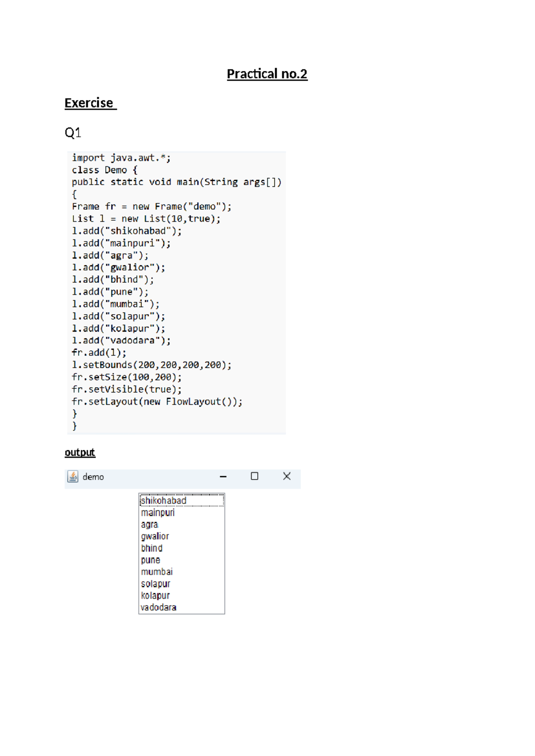Select agra in the list

[x=181, y=525]
